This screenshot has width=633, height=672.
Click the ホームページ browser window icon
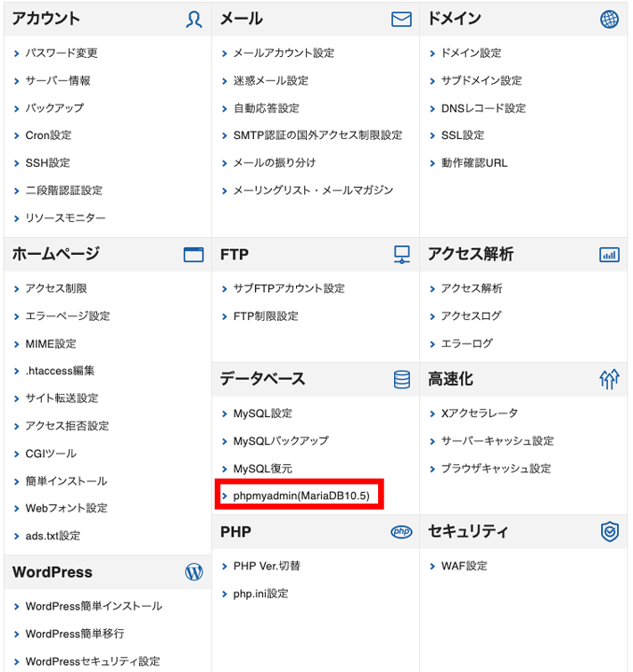[193, 255]
